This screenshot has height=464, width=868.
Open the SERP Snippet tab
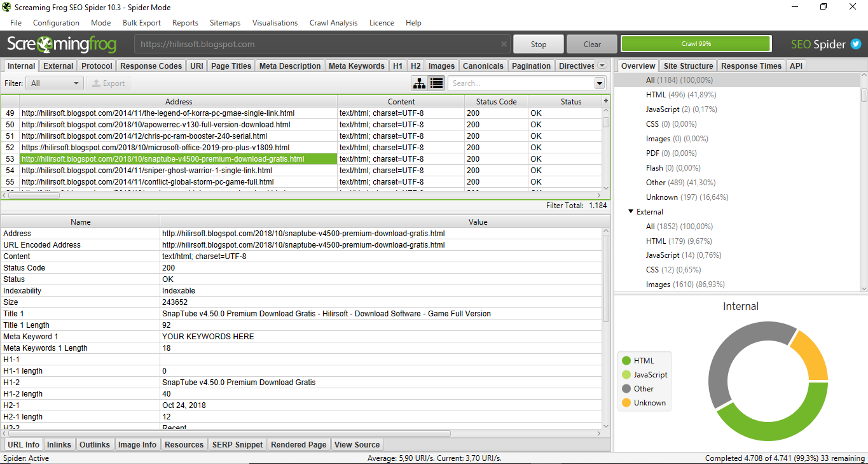[238, 444]
